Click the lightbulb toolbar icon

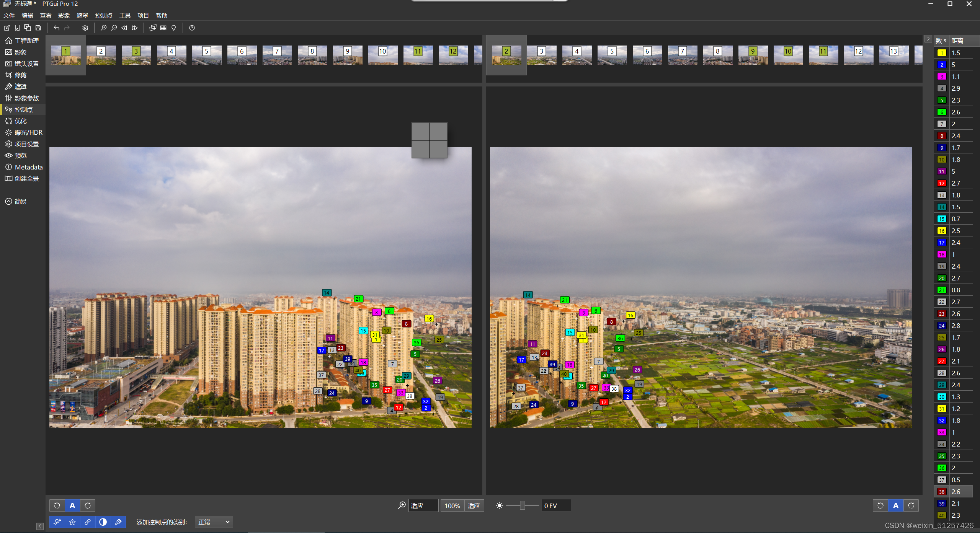click(x=174, y=28)
